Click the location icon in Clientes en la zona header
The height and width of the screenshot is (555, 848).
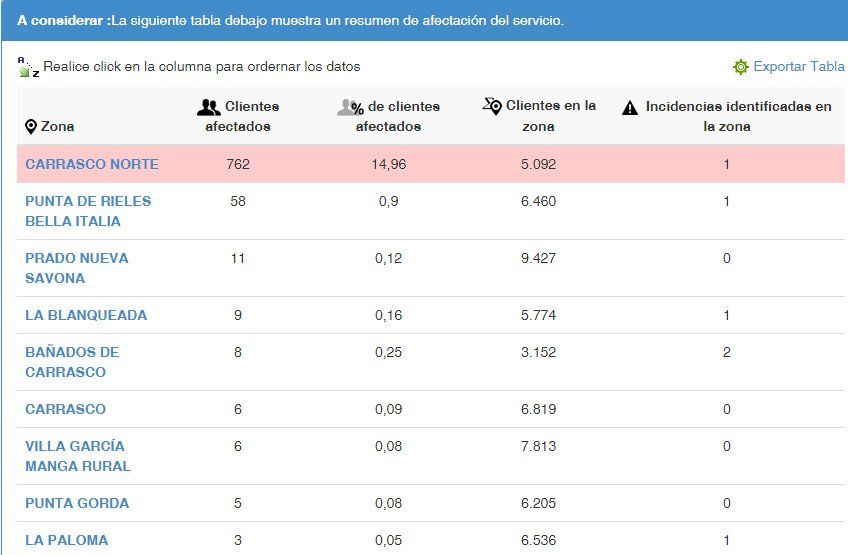click(x=492, y=106)
